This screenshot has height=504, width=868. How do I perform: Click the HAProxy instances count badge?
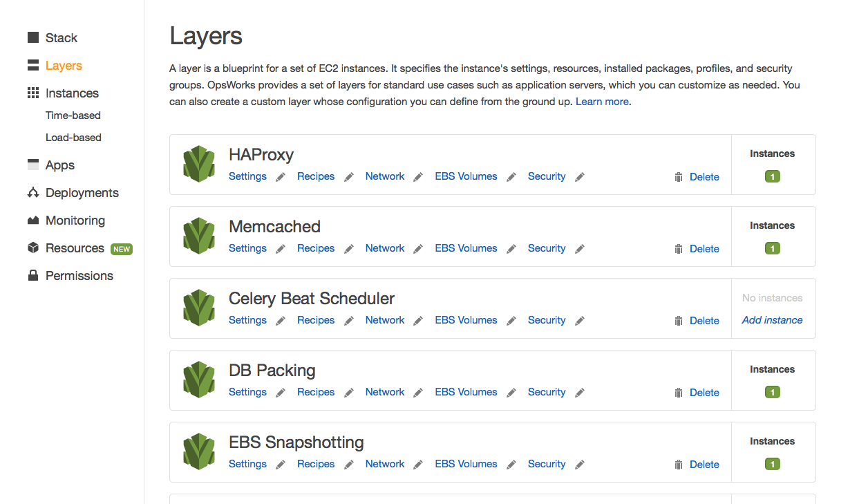(x=772, y=176)
